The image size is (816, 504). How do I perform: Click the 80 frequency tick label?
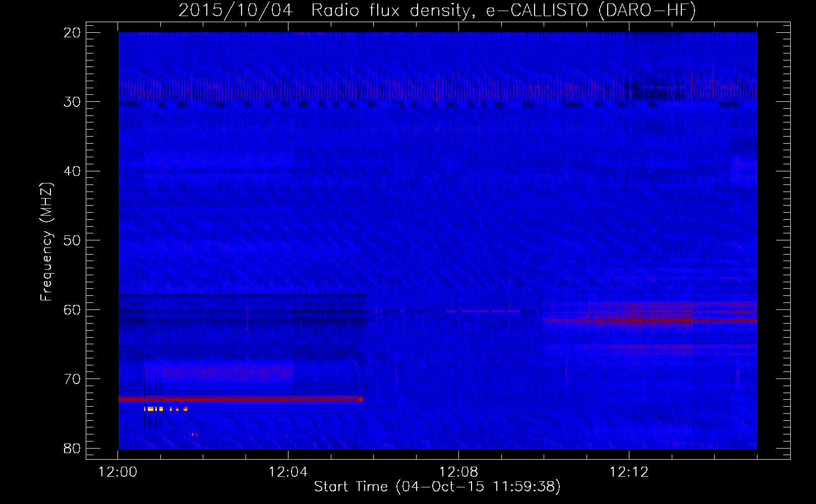point(72,448)
